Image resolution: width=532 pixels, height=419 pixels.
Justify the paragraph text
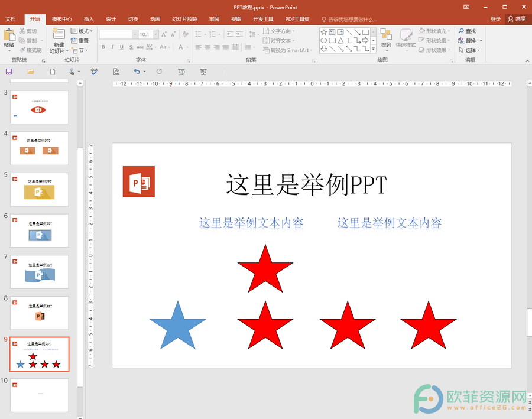click(x=226, y=47)
